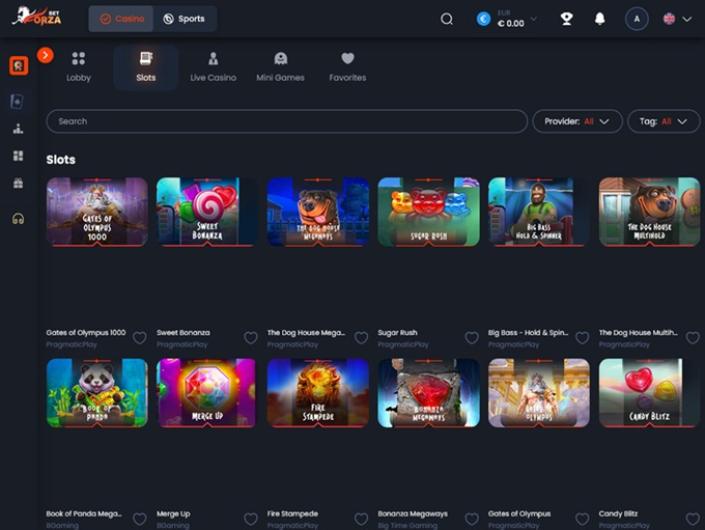Switch to the Sports section

(x=184, y=19)
